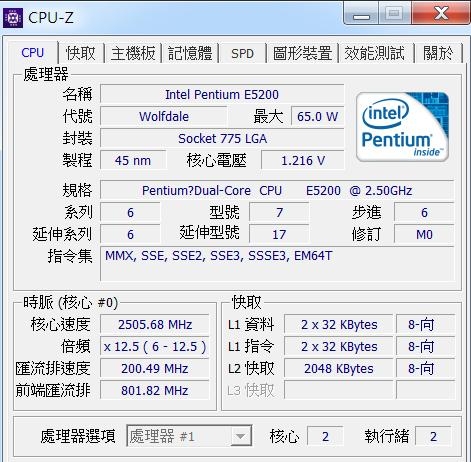Minimize the CPU-Z window
Image resolution: width=471 pixels, height=462 pixels.
point(361,14)
